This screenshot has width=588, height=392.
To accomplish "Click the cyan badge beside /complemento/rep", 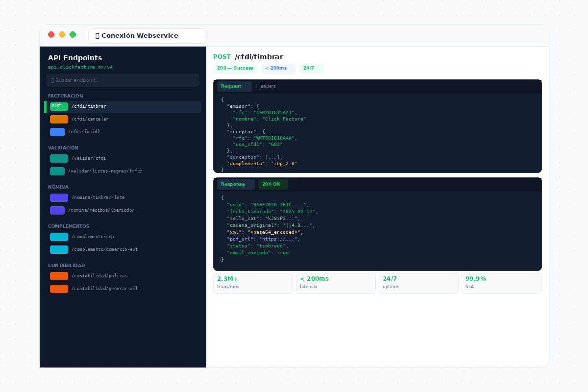I will [x=59, y=237].
